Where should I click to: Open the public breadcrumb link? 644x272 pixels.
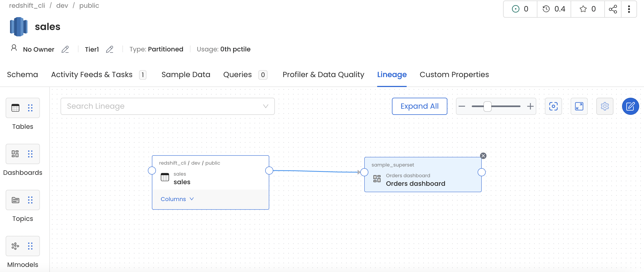(89, 5)
